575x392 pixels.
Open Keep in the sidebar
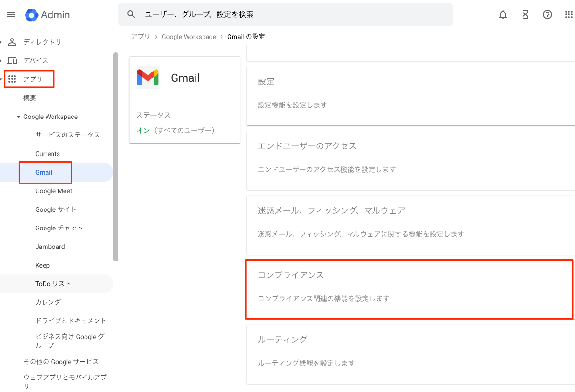(x=42, y=265)
